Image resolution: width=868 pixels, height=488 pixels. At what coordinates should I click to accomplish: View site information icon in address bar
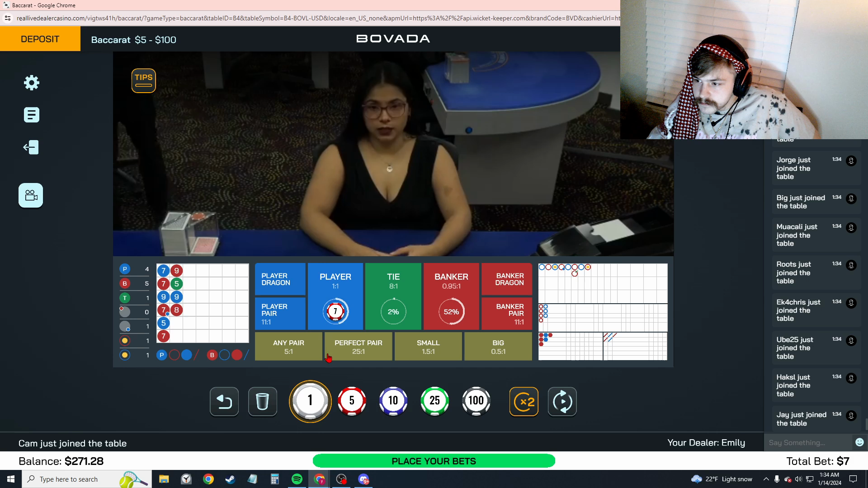8,18
